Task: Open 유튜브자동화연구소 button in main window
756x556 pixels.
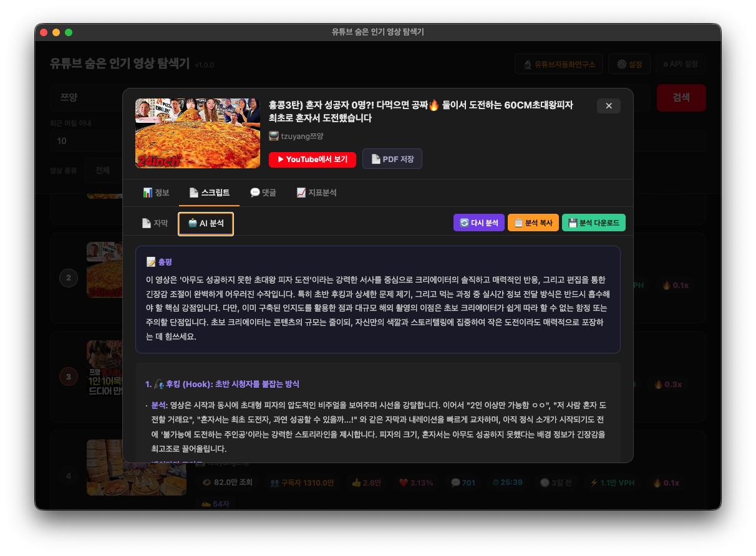Action: [560, 64]
